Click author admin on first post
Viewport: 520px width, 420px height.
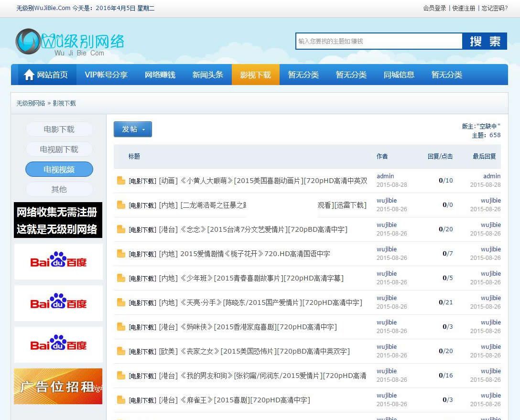pos(385,176)
